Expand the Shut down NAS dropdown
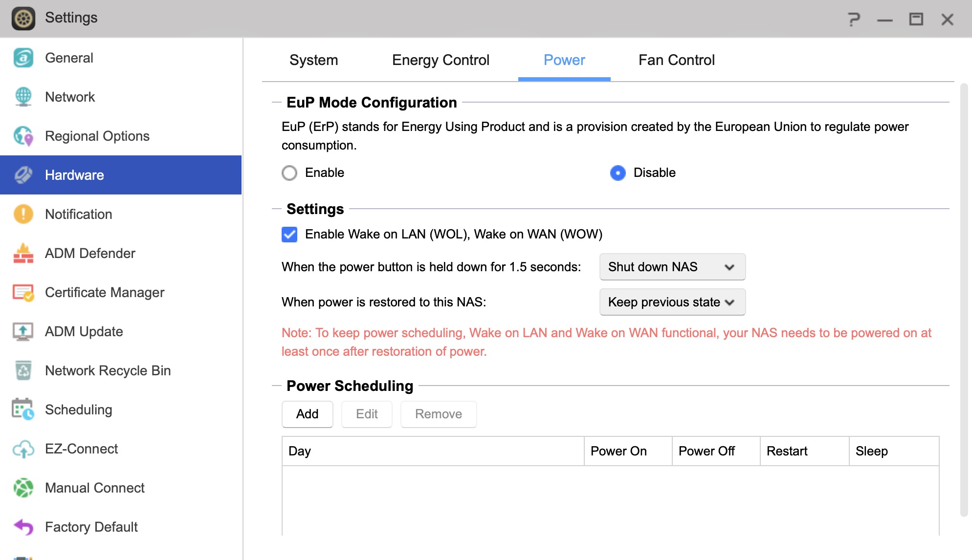Image resolution: width=972 pixels, height=560 pixels. click(672, 267)
